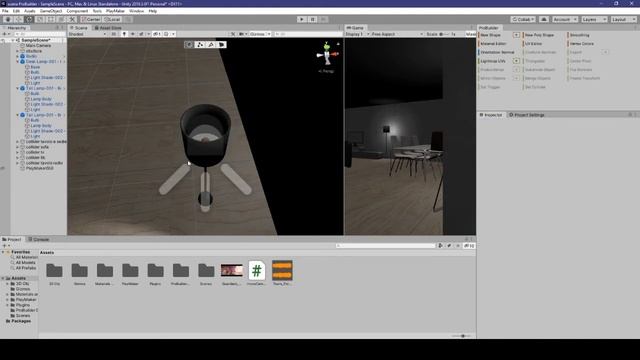Switch to the Asset Store tab
The height and width of the screenshot is (360, 640).
[x=108, y=28]
